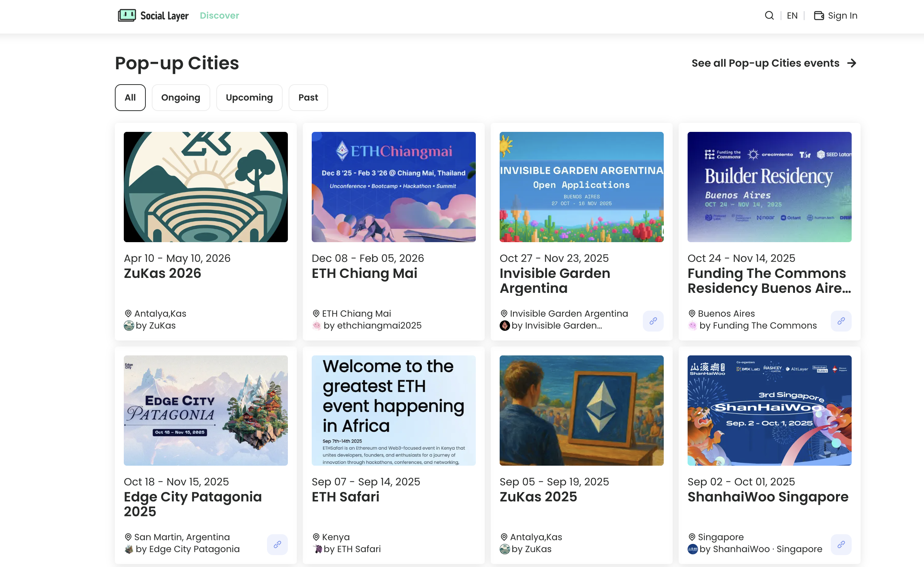Image resolution: width=924 pixels, height=567 pixels.
Task: Filter events by Upcoming
Action: tap(249, 98)
